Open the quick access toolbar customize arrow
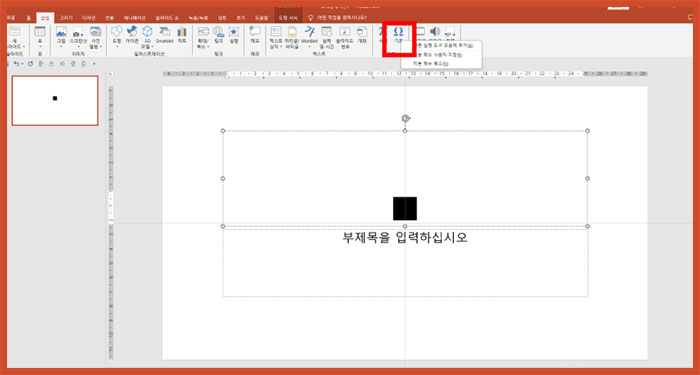The width and height of the screenshot is (700, 375). (x=94, y=63)
